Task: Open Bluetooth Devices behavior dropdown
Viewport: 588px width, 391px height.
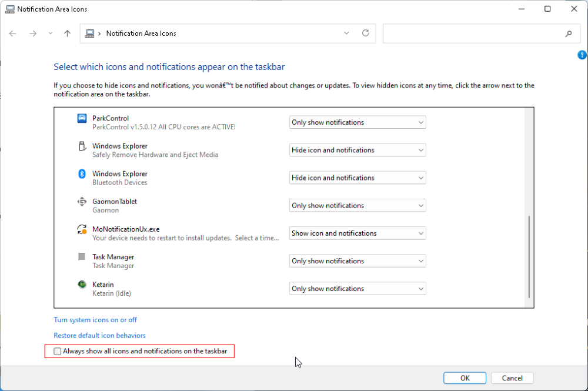Action: click(x=358, y=178)
